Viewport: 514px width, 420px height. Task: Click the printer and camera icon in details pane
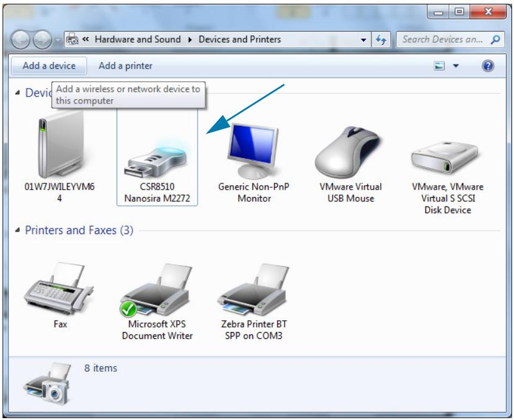point(48,383)
